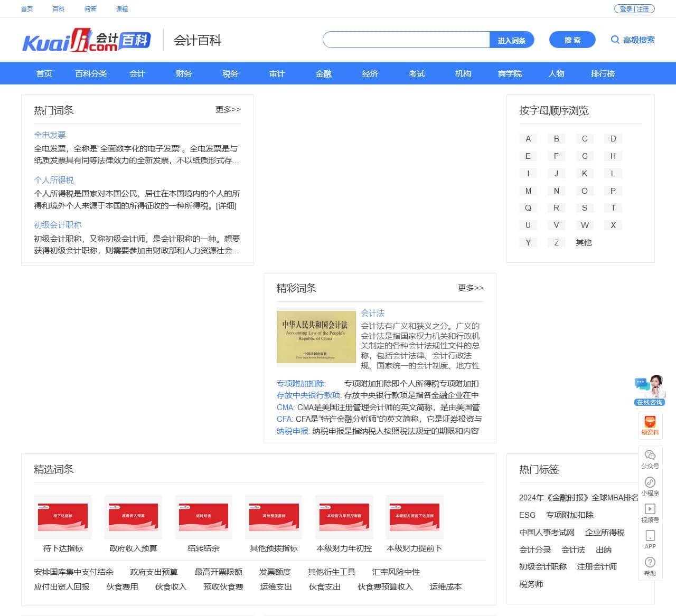The image size is (676, 616).
Task: Open the CMA entry link
Action: pyautogui.click(x=286, y=407)
